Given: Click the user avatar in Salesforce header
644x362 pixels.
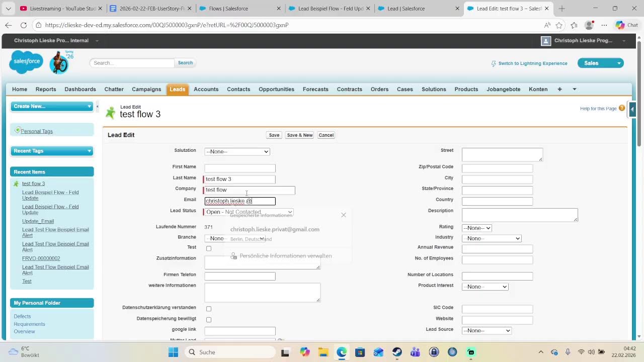Looking at the screenshot, I should coord(546,41).
